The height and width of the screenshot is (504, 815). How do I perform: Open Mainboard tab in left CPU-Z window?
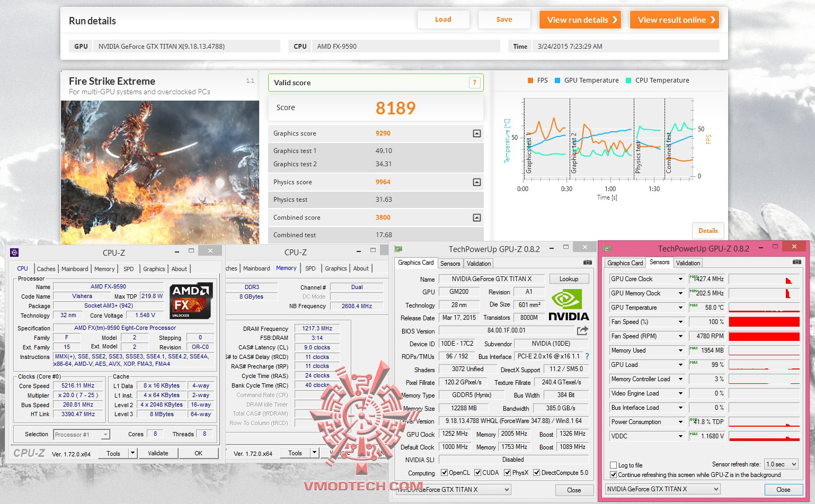tap(75, 269)
